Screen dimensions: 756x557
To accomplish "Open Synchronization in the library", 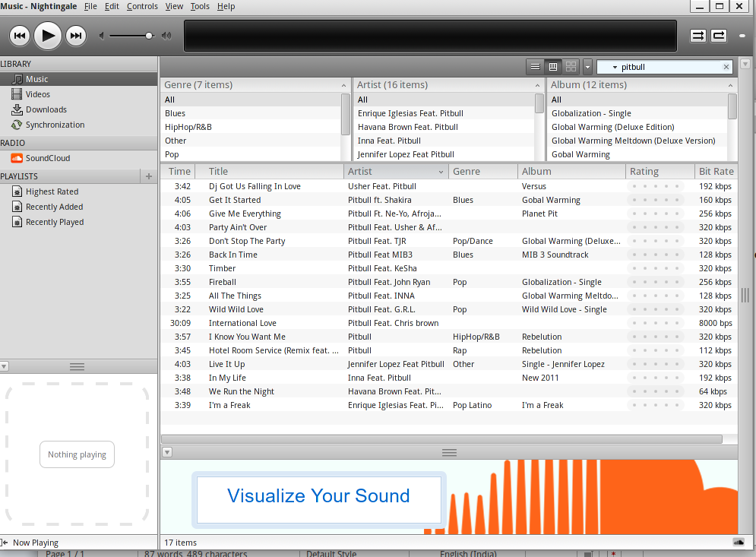I will [x=78, y=125].
